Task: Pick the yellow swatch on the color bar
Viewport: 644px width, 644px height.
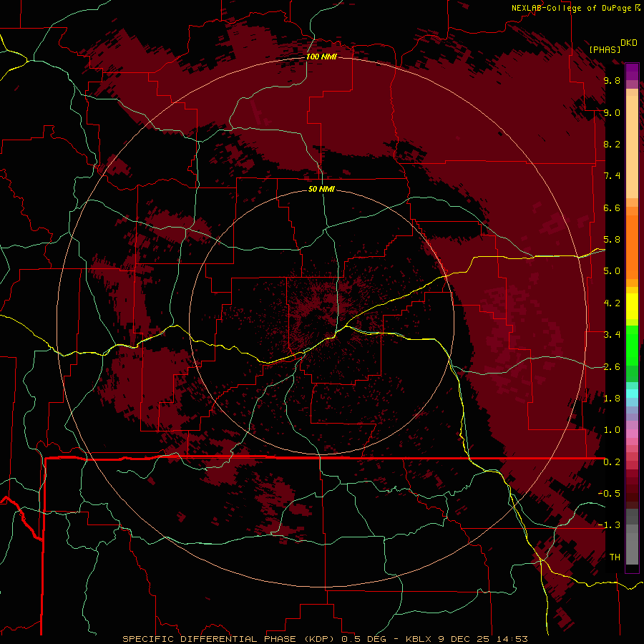Action: (632, 306)
